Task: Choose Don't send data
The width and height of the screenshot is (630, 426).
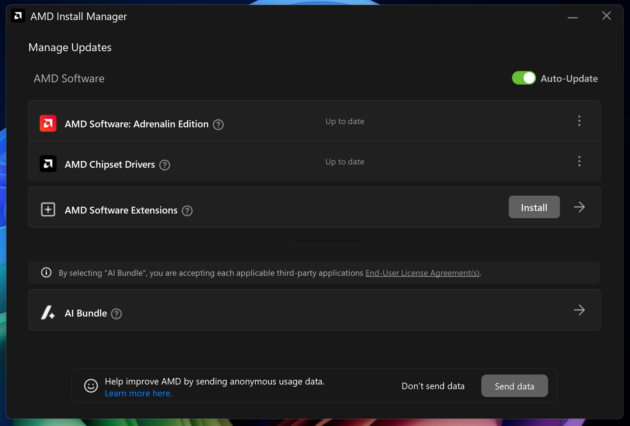Action: pyautogui.click(x=433, y=386)
